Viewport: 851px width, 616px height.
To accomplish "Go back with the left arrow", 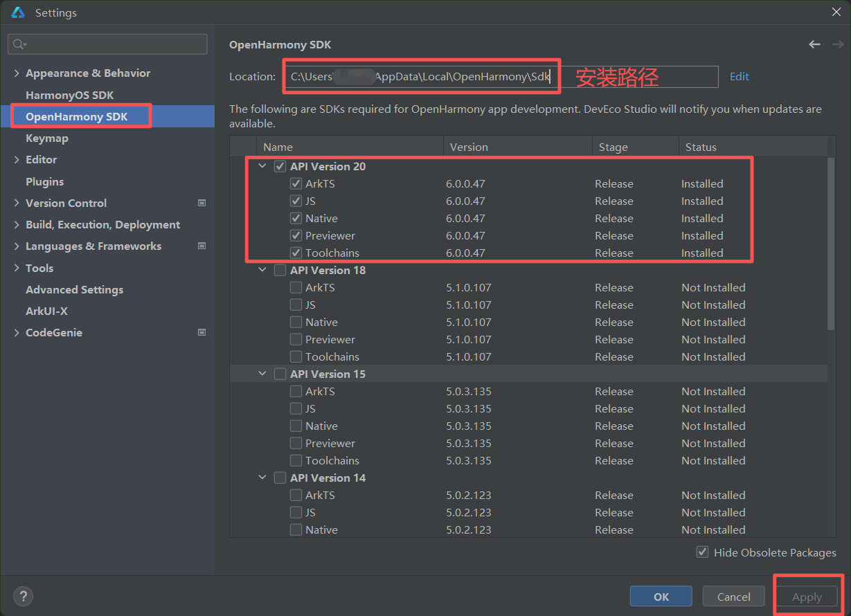I will click(x=814, y=44).
